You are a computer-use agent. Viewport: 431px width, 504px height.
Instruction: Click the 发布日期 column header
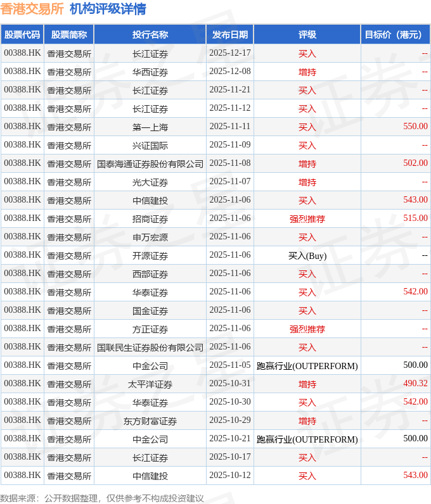(230, 34)
